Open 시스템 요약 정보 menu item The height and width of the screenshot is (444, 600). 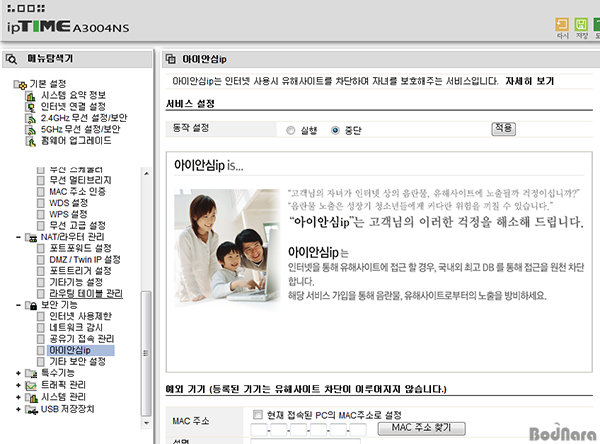point(73,95)
